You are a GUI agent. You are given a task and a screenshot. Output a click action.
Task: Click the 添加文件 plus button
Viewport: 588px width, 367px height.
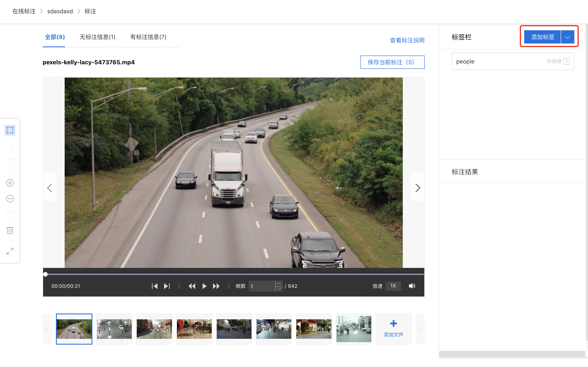pos(393,329)
